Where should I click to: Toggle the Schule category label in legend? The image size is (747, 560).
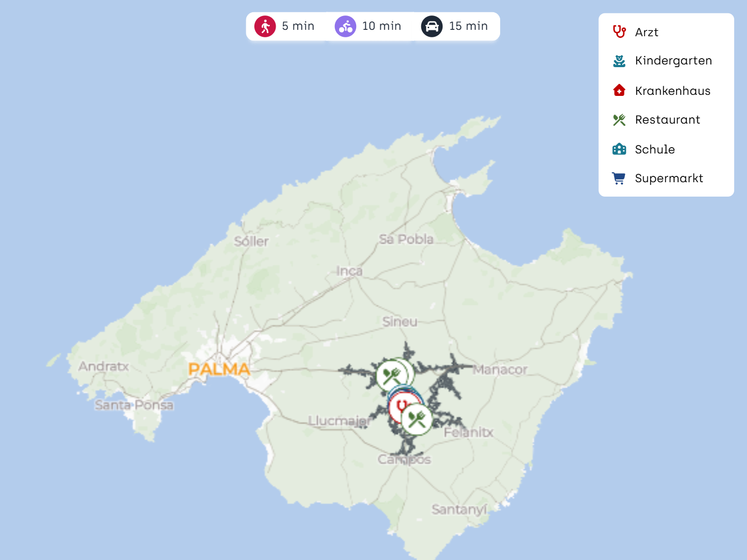click(655, 150)
